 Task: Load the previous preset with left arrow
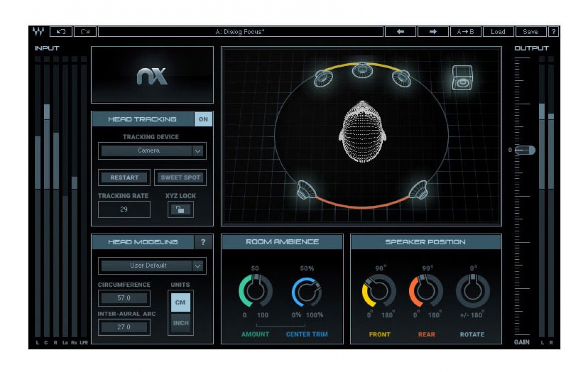[400, 32]
